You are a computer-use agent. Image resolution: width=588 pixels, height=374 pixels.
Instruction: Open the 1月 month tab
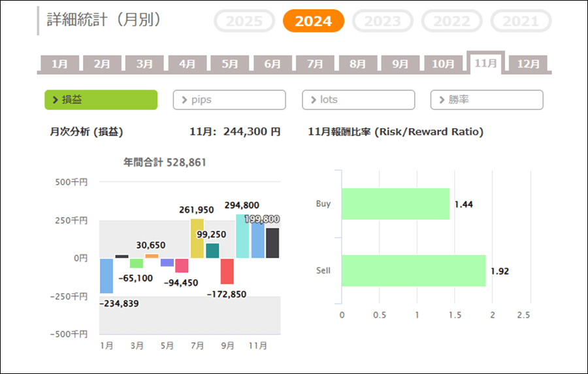tap(59, 64)
